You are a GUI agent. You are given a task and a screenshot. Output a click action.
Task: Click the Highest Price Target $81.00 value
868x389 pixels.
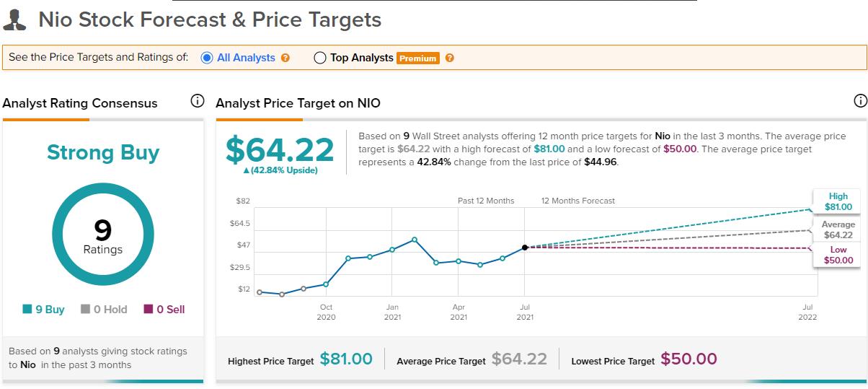pyautogui.click(x=346, y=359)
